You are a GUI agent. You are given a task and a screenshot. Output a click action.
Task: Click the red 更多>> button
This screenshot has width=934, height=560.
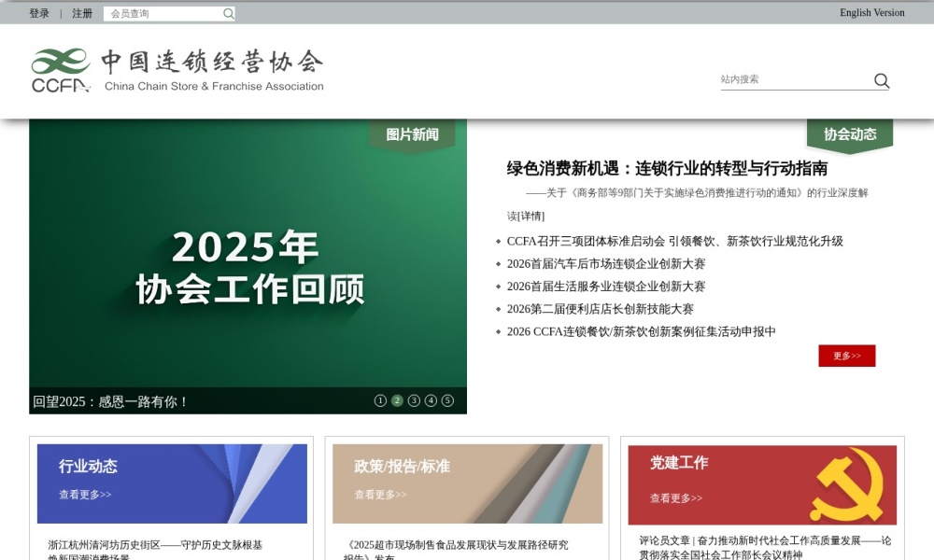click(x=847, y=356)
